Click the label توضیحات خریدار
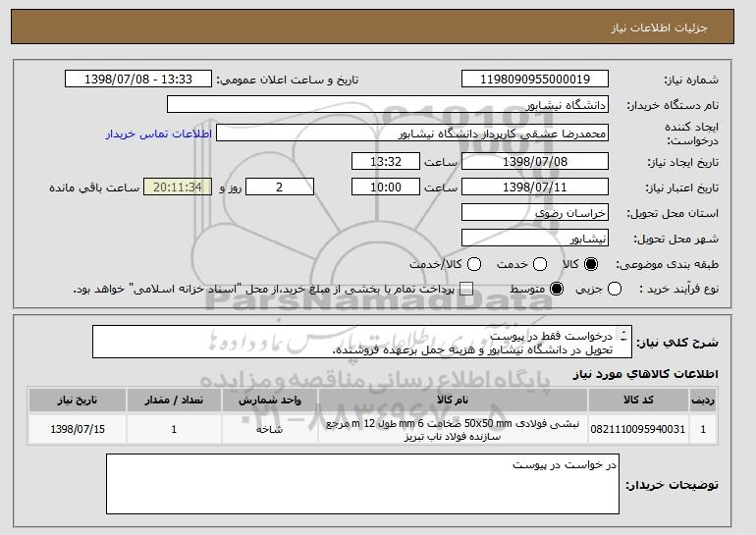This screenshot has width=756, height=535. (672, 485)
